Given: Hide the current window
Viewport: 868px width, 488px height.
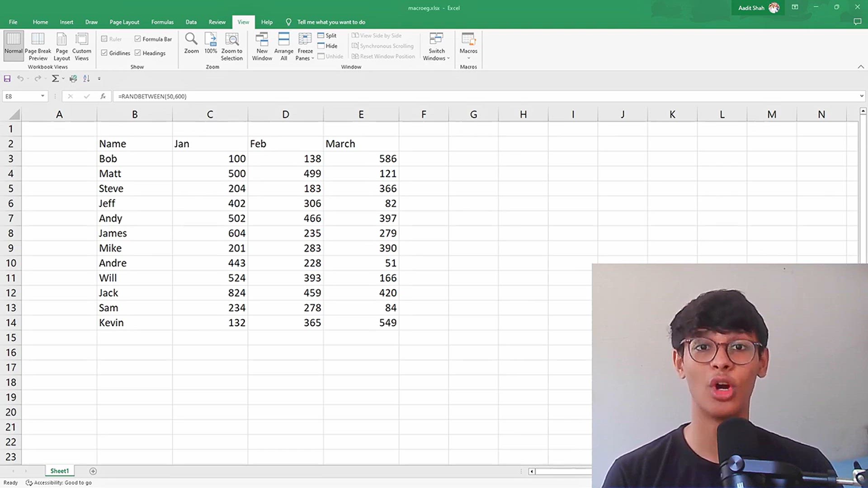Looking at the screenshot, I should click(x=327, y=46).
